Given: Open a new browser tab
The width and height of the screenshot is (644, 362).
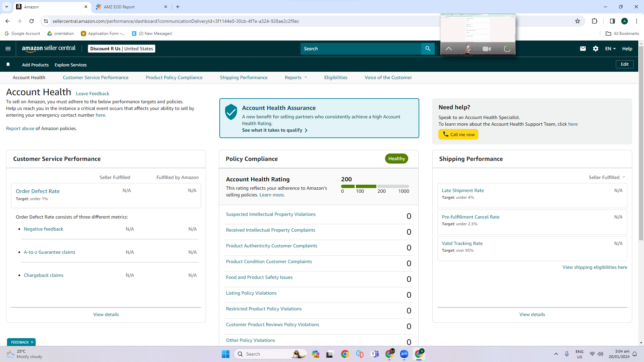Looking at the screenshot, I should coord(178,7).
